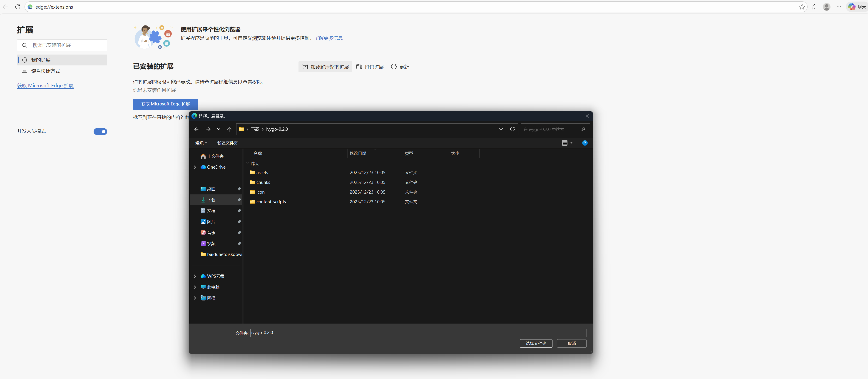Open the browser profile avatar

tap(826, 7)
